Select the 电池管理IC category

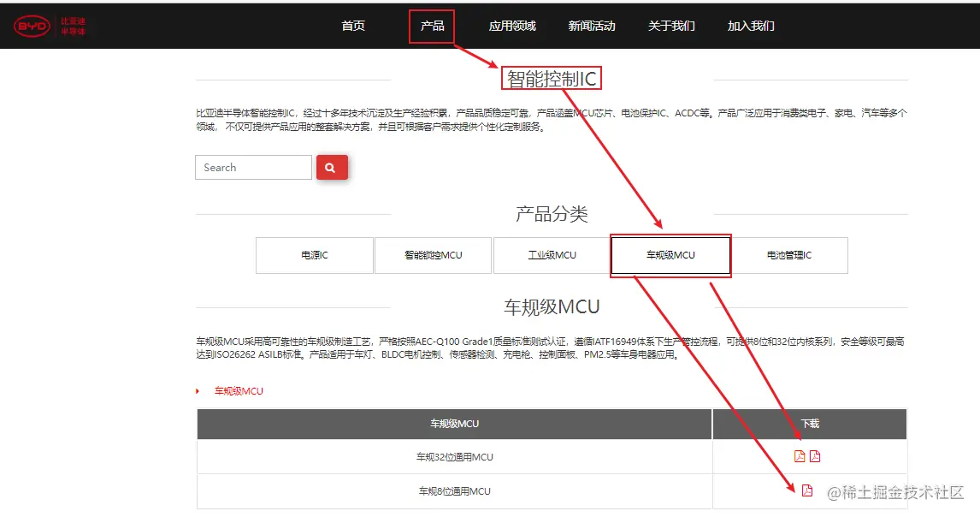pyautogui.click(x=789, y=255)
